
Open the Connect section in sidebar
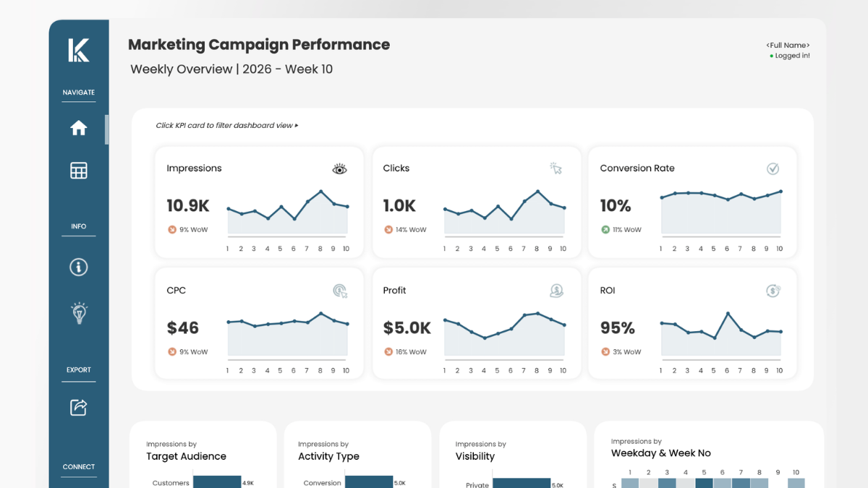click(79, 466)
